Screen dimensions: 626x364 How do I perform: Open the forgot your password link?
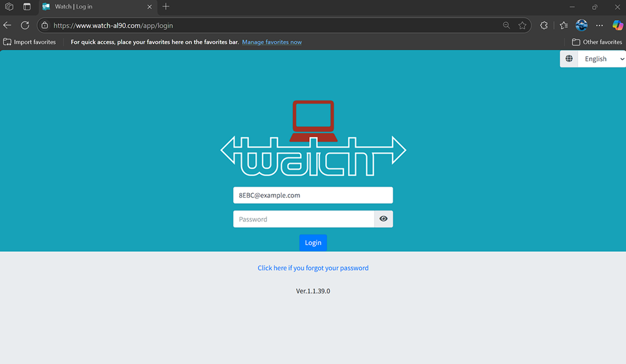(x=313, y=267)
